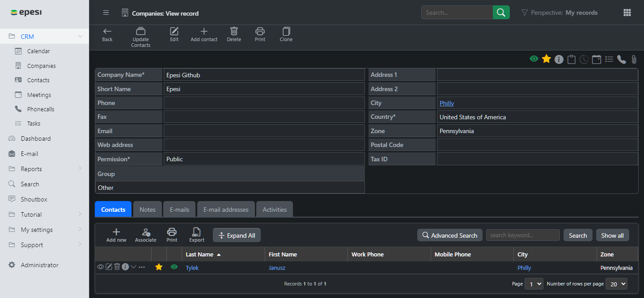The height and width of the screenshot is (298, 644).
Task: Click the phone icon in record header
Action: pos(621,59)
